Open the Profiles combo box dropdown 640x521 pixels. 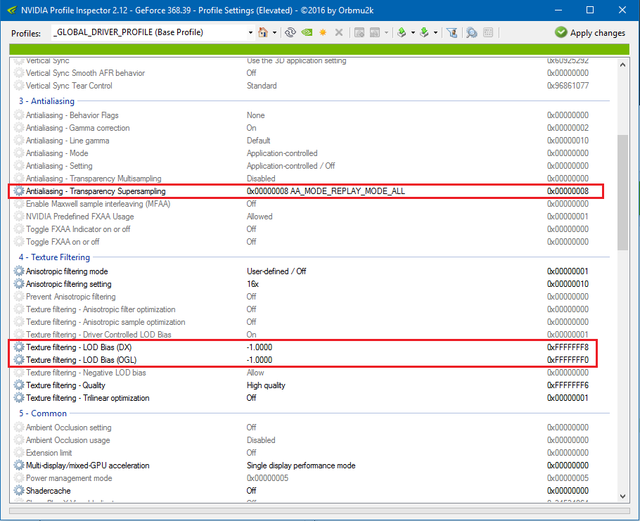pos(250,32)
